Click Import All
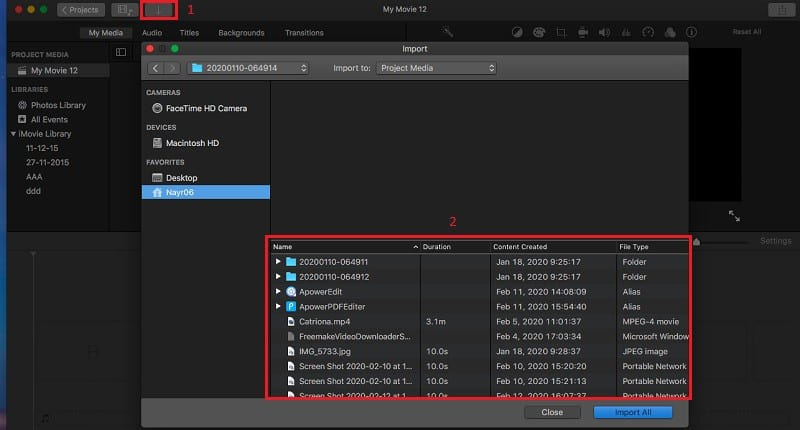Image resolution: width=800 pixels, height=430 pixels. pyautogui.click(x=633, y=412)
